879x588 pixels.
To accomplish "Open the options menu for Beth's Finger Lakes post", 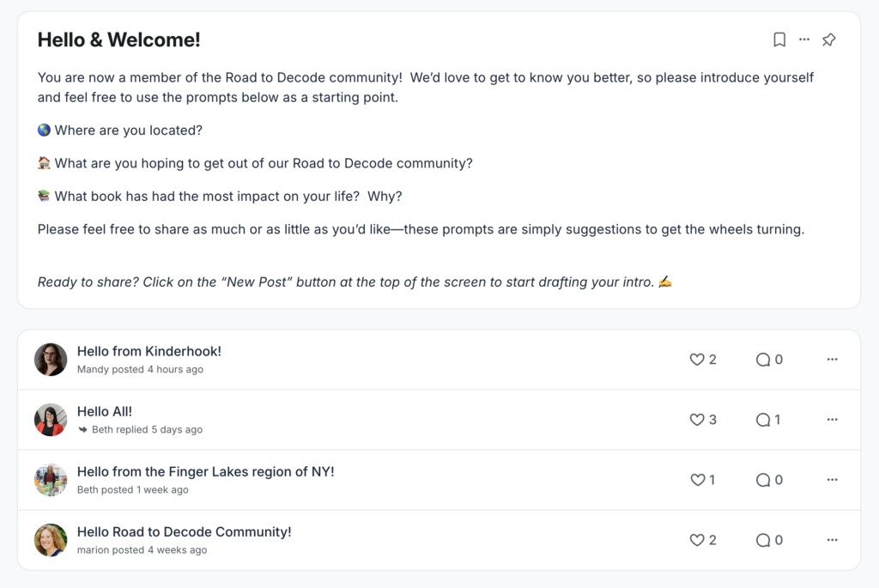I will pyautogui.click(x=832, y=480).
